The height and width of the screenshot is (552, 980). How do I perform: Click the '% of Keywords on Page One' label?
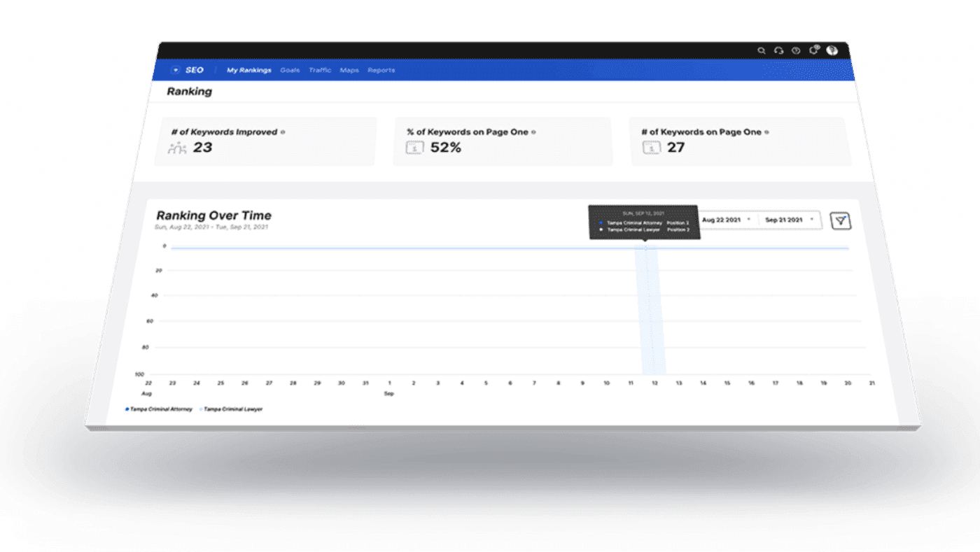pos(468,132)
